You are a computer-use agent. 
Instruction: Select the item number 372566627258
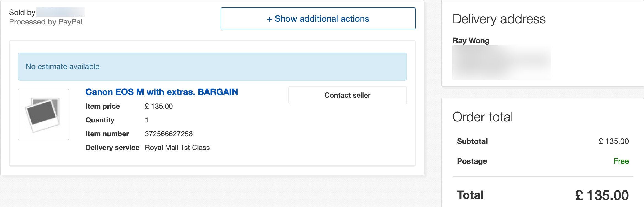169,134
